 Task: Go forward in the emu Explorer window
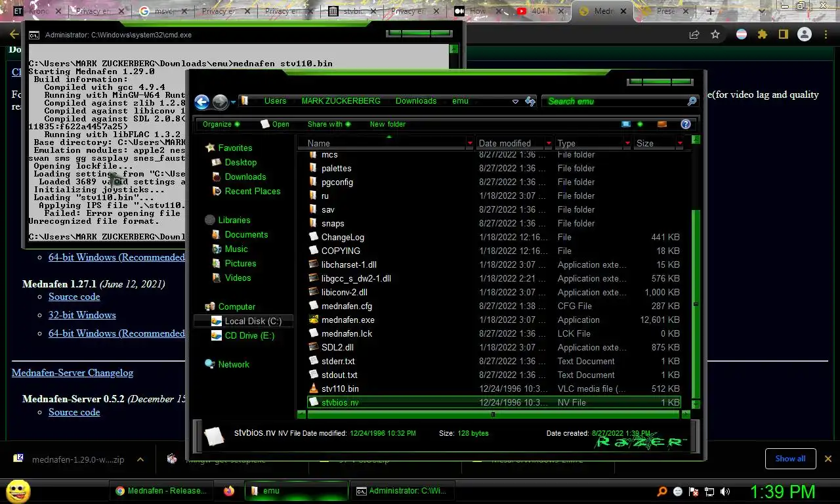[220, 102]
